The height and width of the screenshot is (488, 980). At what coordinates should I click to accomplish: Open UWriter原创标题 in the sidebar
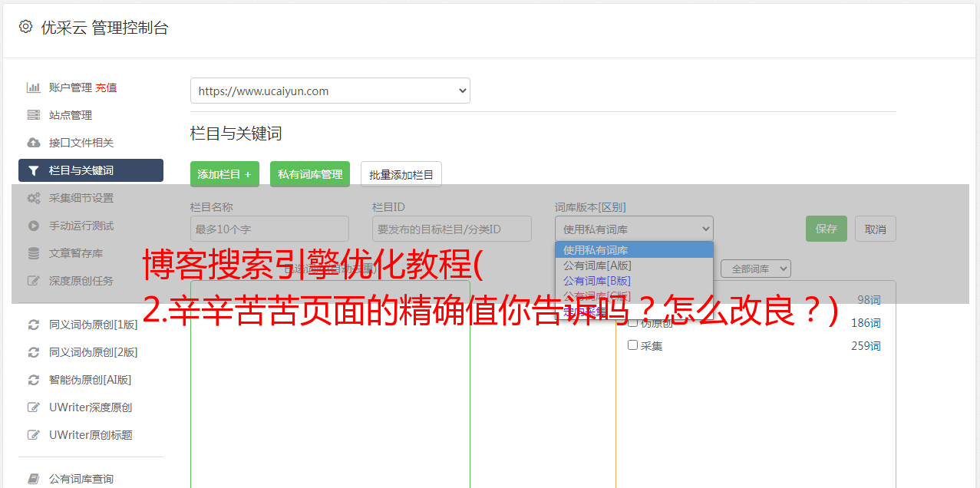(x=91, y=435)
